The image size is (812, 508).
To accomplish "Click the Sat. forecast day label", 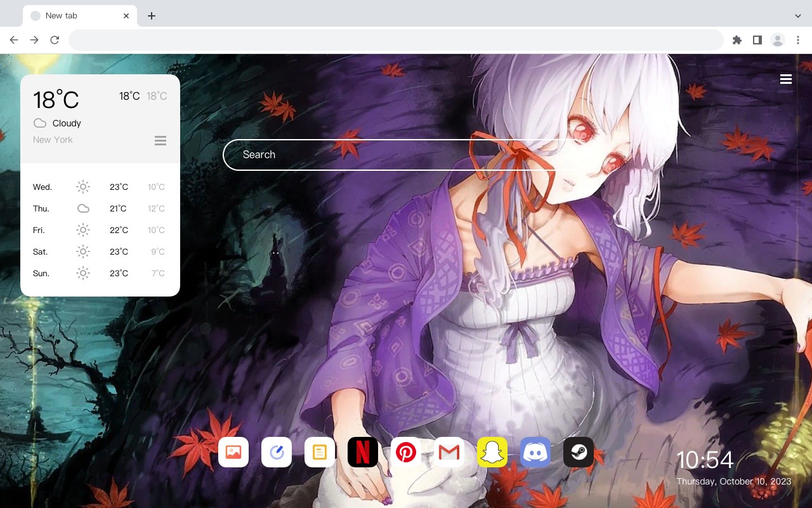I will 41,251.
